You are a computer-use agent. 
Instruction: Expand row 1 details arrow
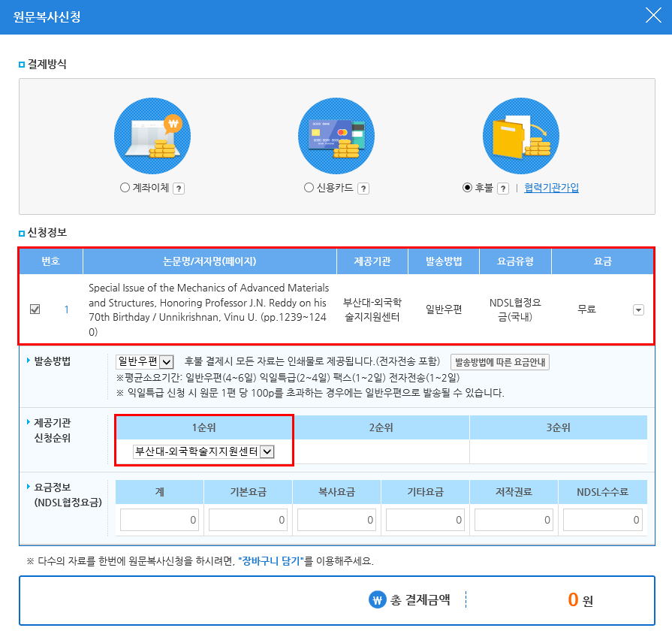[638, 309]
